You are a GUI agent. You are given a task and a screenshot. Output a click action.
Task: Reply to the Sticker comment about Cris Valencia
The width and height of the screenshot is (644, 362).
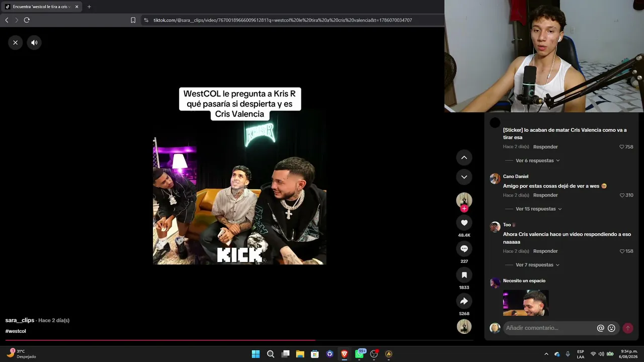click(545, 147)
